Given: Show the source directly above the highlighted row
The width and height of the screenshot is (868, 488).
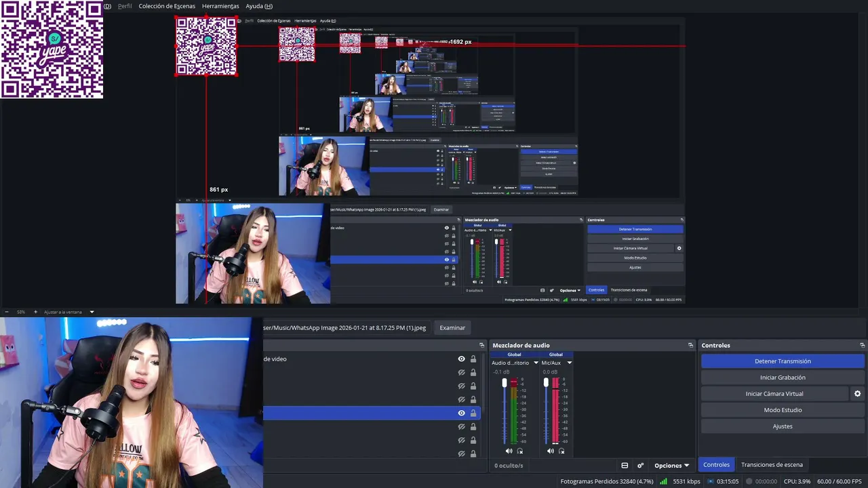Looking at the screenshot, I should tap(462, 400).
